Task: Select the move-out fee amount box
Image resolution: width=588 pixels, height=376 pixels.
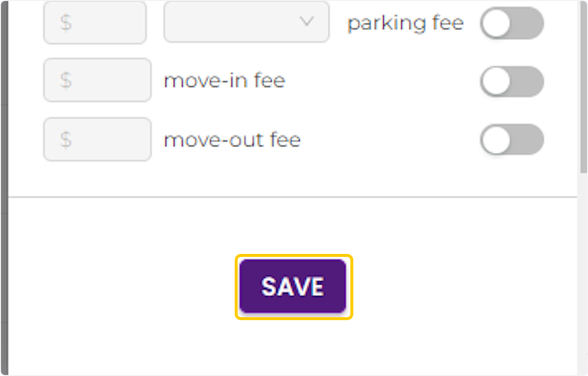Action: [97, 139]
